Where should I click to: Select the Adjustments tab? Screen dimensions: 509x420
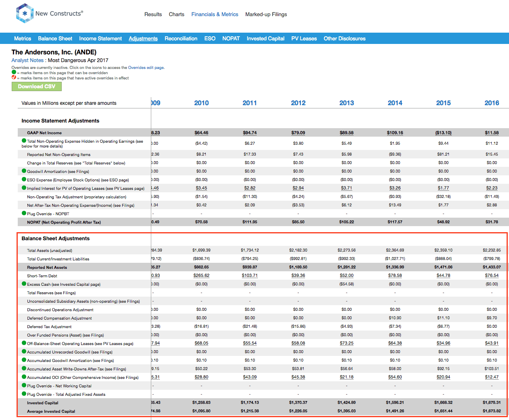143,39
